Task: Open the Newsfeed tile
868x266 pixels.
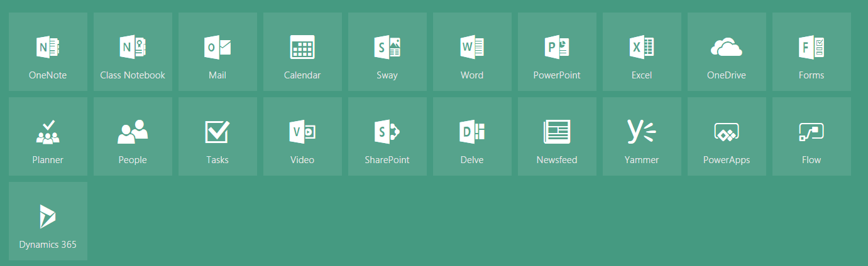Action: [557, 136]
